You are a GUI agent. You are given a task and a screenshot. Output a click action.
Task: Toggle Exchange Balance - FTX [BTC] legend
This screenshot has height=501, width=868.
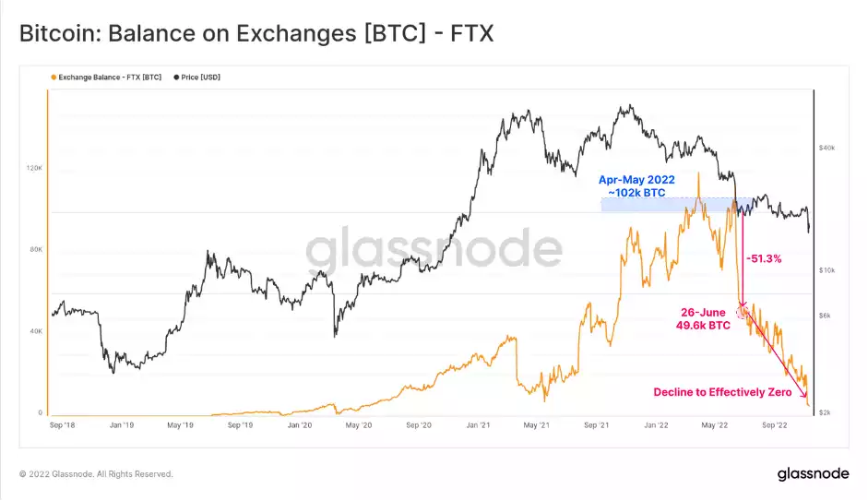pos(106,78)
